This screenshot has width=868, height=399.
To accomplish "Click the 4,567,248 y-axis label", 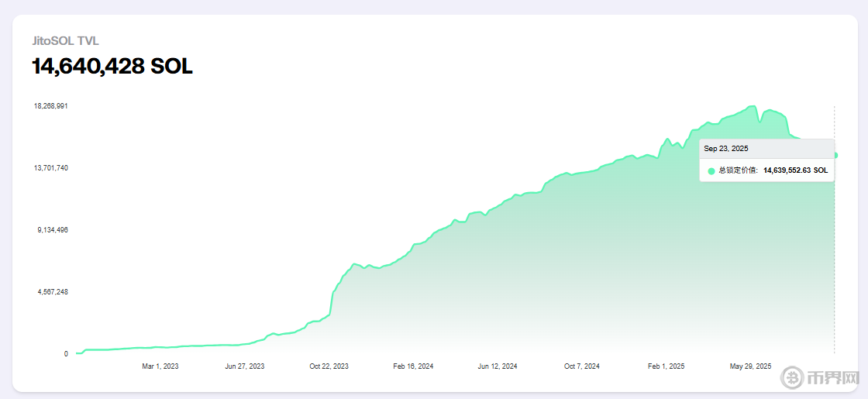I will pyautogui.click(x=53, y=292).
